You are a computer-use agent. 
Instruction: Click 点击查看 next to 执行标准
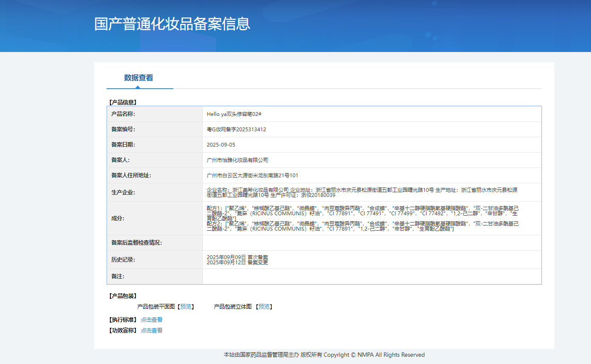[152, 320]
